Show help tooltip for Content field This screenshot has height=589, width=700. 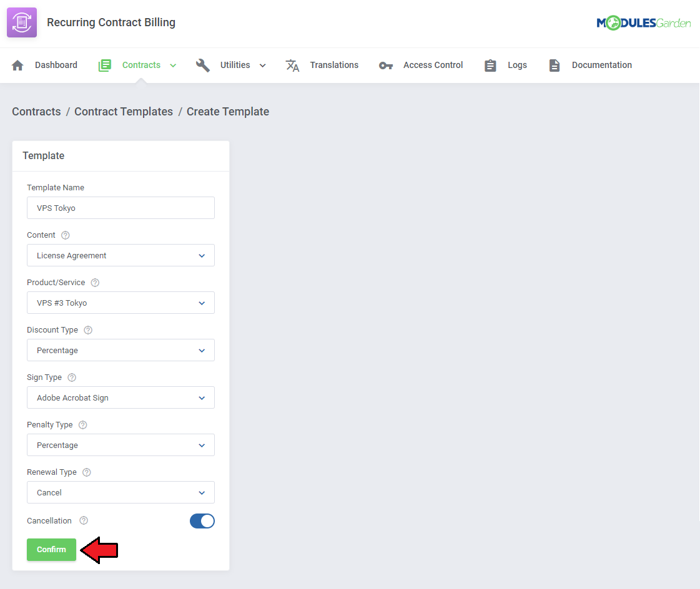pos(65,235)
